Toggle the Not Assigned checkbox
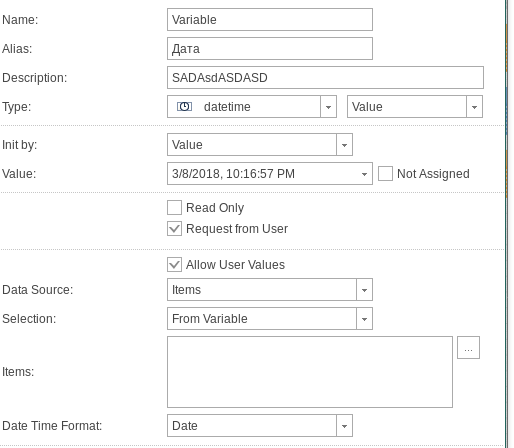Viewport: 514px width, 448px height. pyautogui.click(x=385, y=174)
